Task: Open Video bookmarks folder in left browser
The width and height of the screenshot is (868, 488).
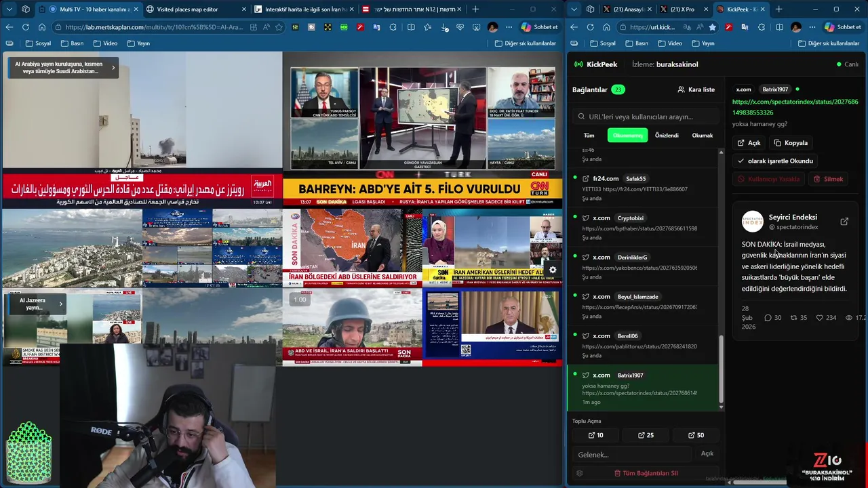Action: pyautogui.click(x=105, y=43)
